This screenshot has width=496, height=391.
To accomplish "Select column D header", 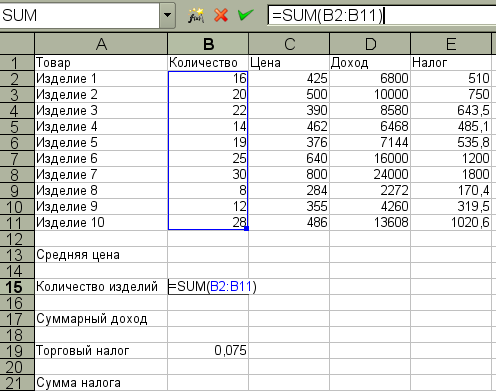I will 370,44.
